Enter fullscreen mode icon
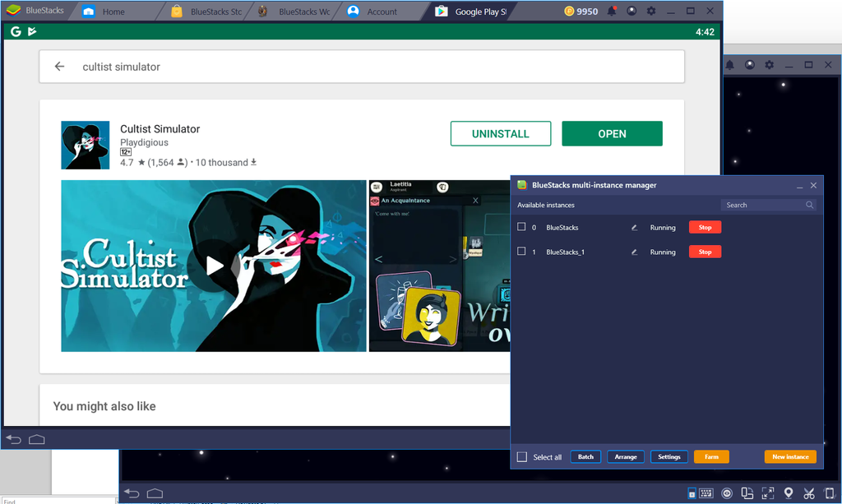 (x=767, y=493)
